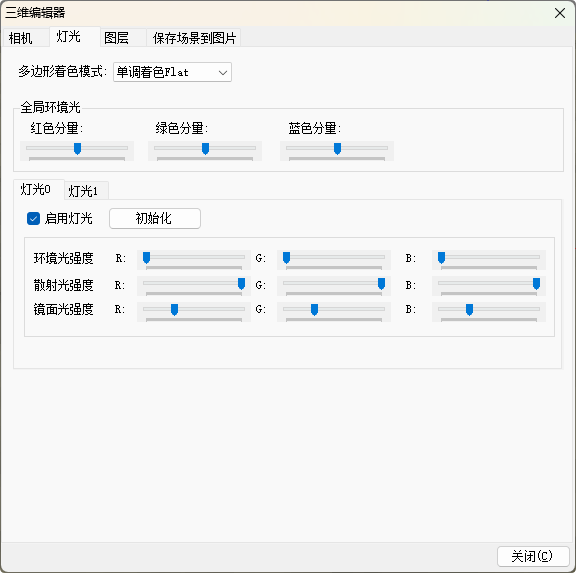The width and height of the screenshot is (576, 573).
Task: Click the 环境光强度 B slider
Action: click(x=489, y=260)
